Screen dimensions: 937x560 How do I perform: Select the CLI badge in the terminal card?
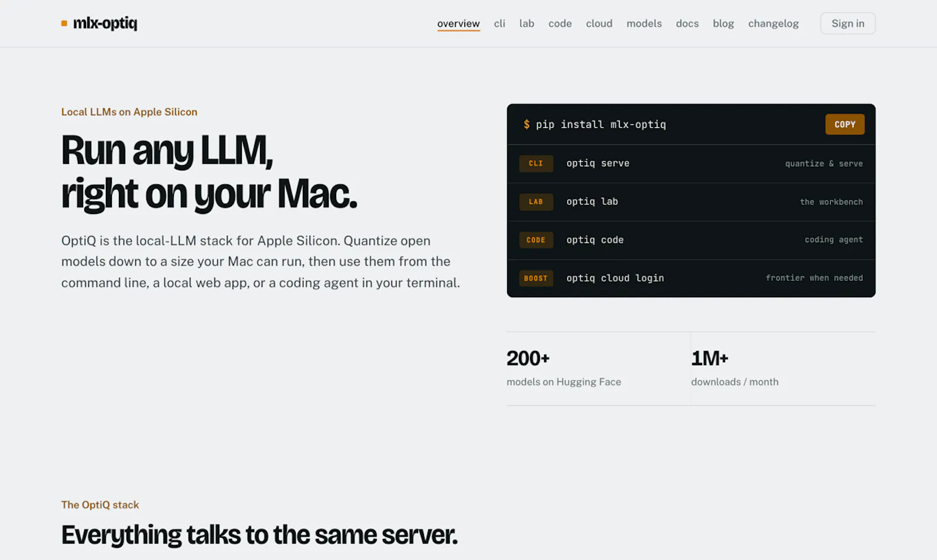tap(536, 163)
